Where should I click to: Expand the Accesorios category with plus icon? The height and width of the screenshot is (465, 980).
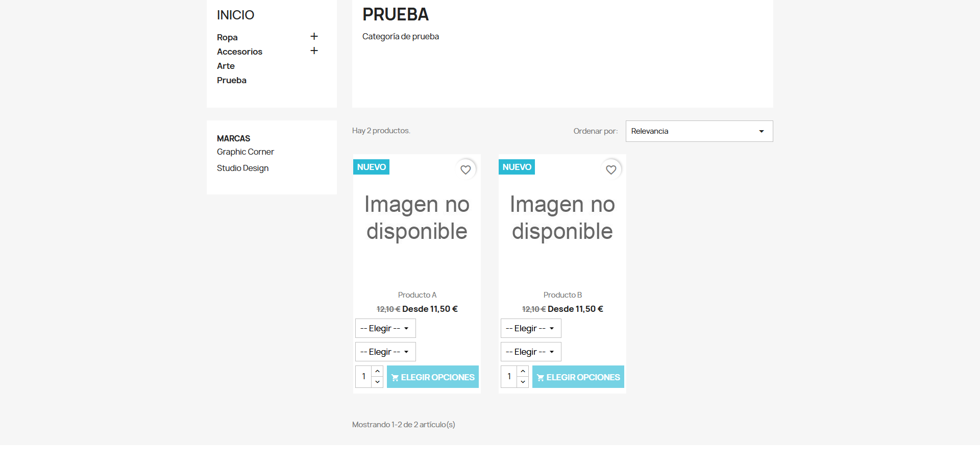pos(314,51)
